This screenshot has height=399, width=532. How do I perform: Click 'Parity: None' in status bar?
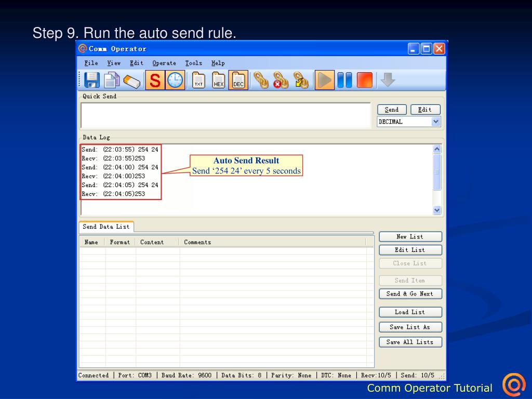click(x=291, y=375)
